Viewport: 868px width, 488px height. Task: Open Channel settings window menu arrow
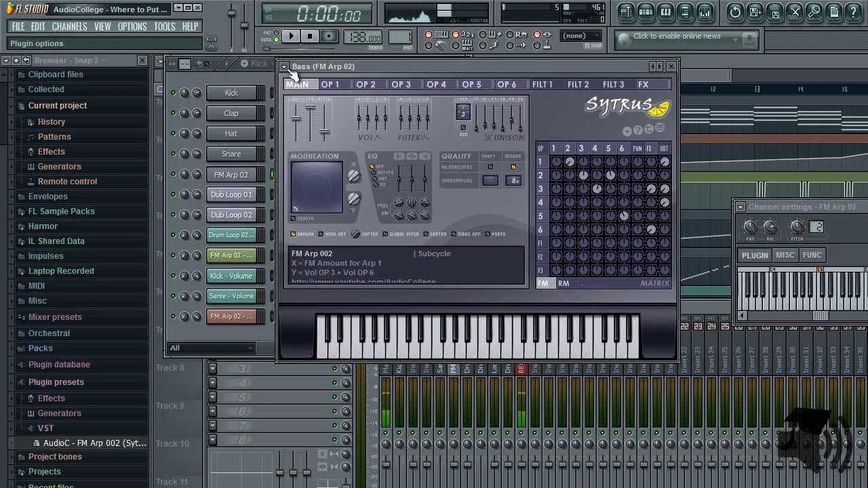pyautogui.click(x=741, y=207)
